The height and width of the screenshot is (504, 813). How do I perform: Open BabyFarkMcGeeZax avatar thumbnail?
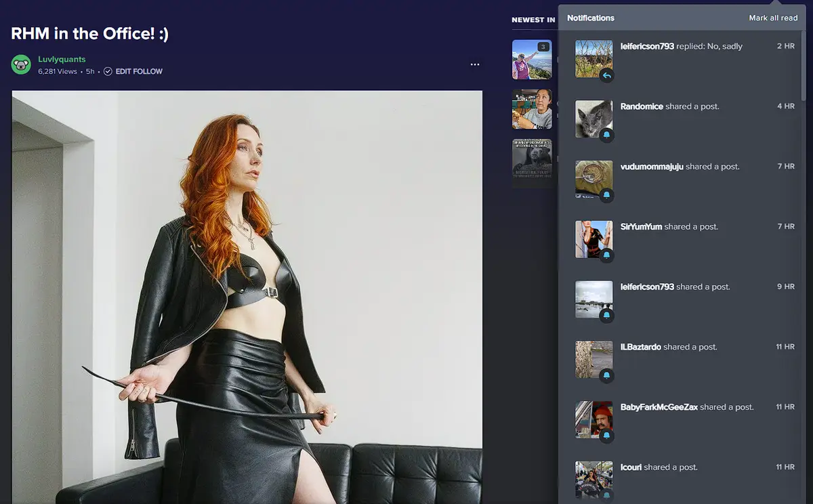(x=593, y=421)
